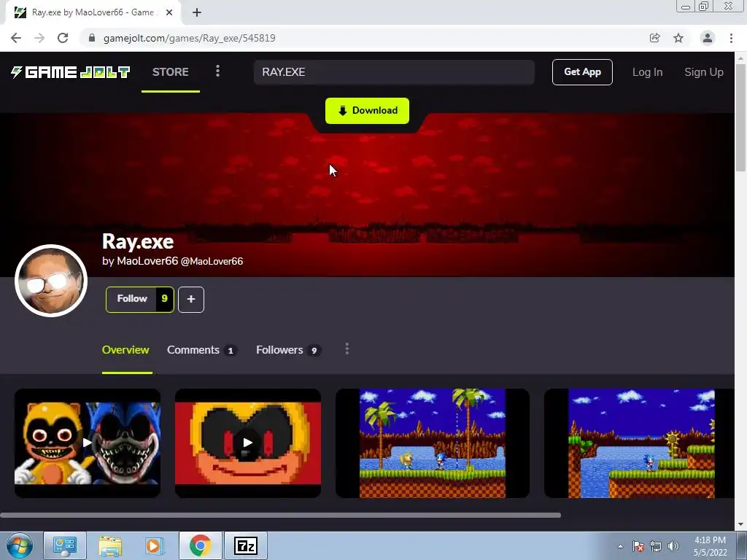
Task: Click the Action Center flag icon
Action: click(x=638, y=546)
